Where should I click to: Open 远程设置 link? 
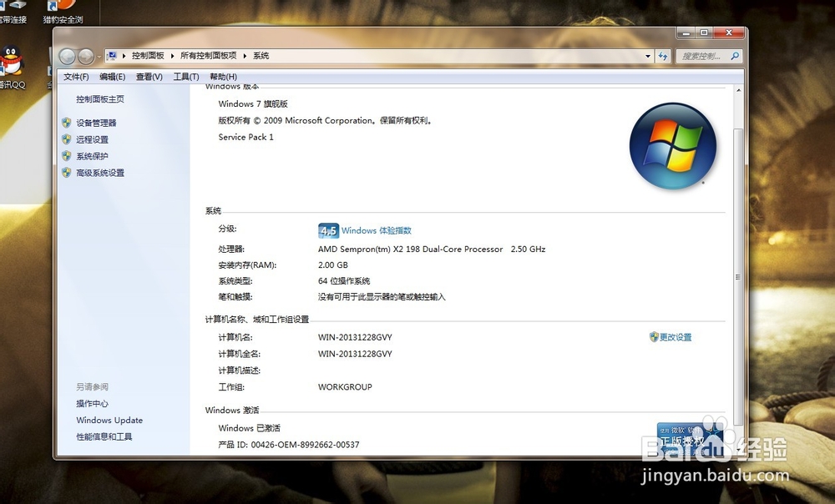point(92,139)
